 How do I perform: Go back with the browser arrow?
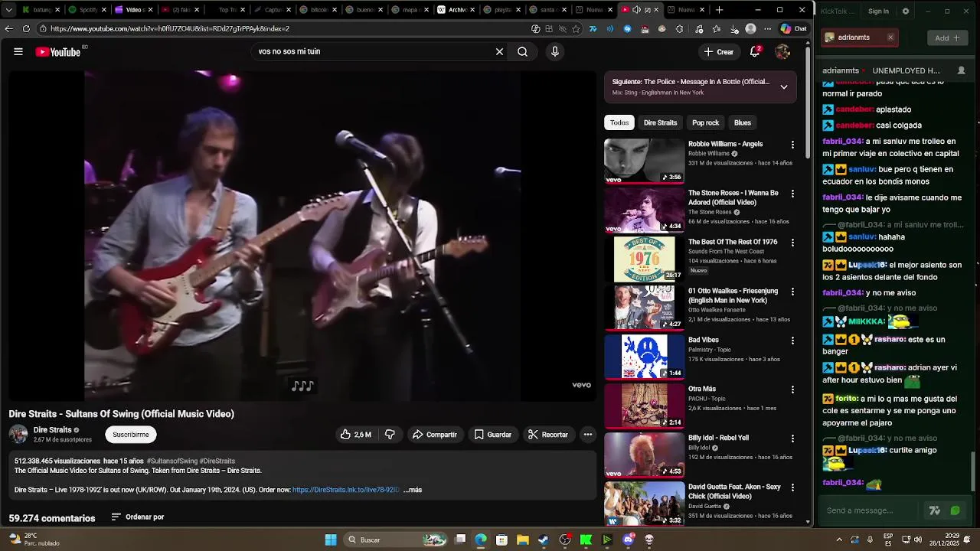click(x=8, y=28)
